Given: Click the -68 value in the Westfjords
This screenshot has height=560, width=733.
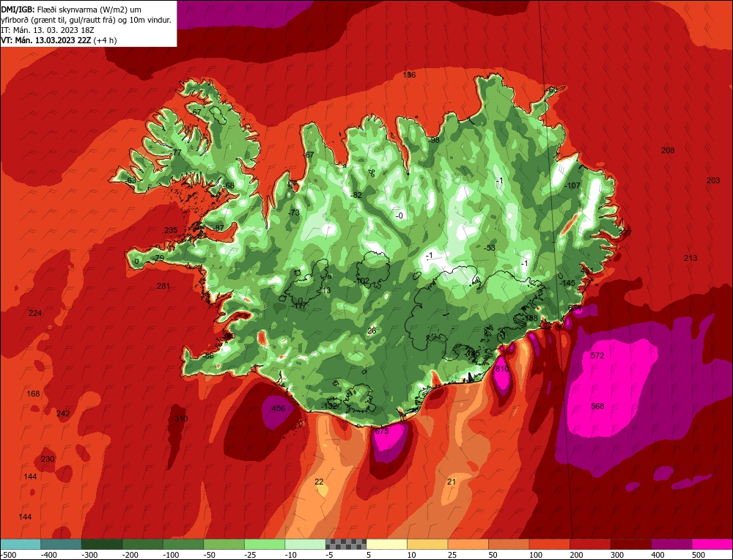Looking at the screenshot, I should coord(228,185).
